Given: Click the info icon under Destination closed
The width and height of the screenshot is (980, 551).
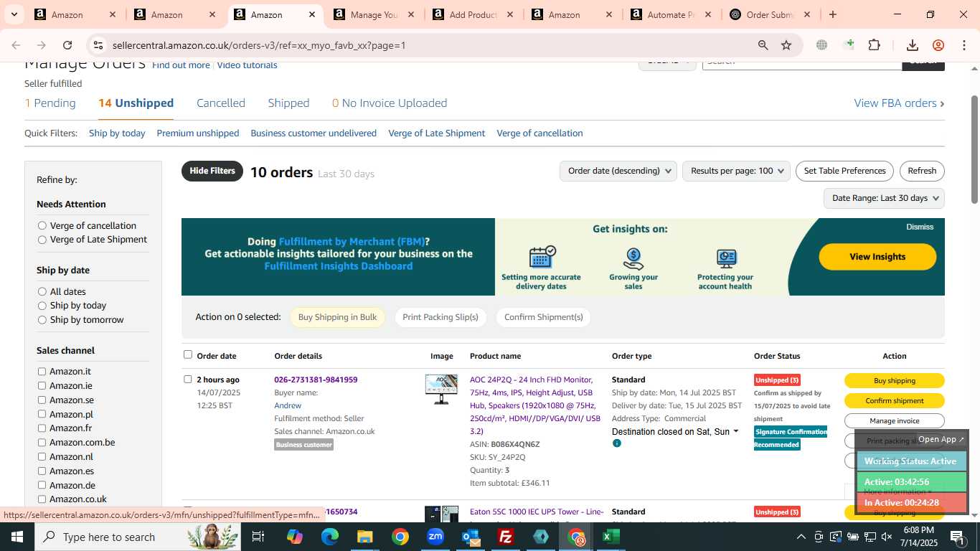Looking at the screenshot, I should [x=616, y=443].
